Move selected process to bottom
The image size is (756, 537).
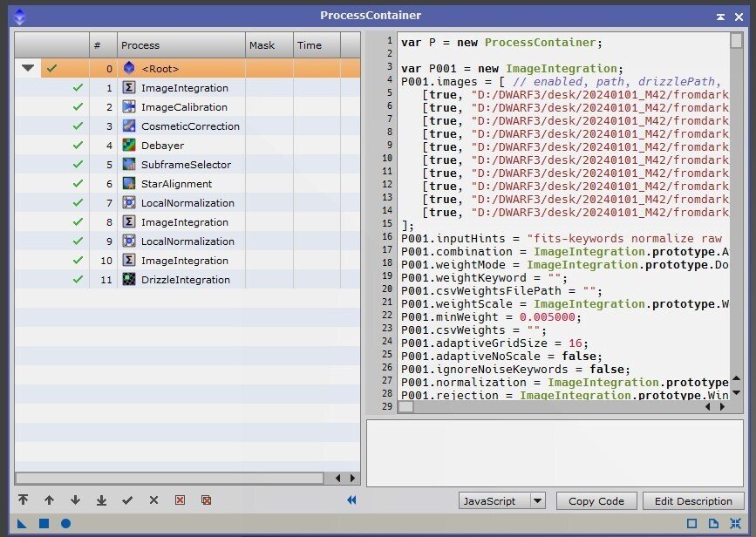[x=101, y=500]
